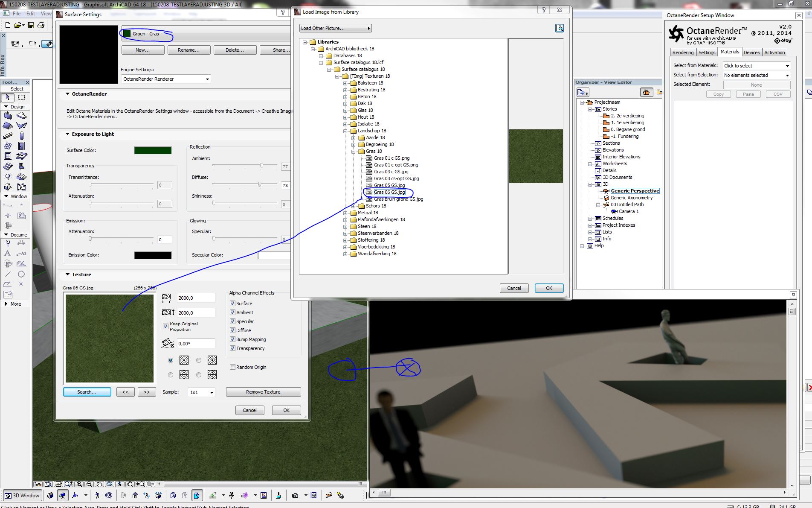Toggle the Diffuse alpha channel checkbox
Viewport: 812px width, 508px height.
click(232, 330)
